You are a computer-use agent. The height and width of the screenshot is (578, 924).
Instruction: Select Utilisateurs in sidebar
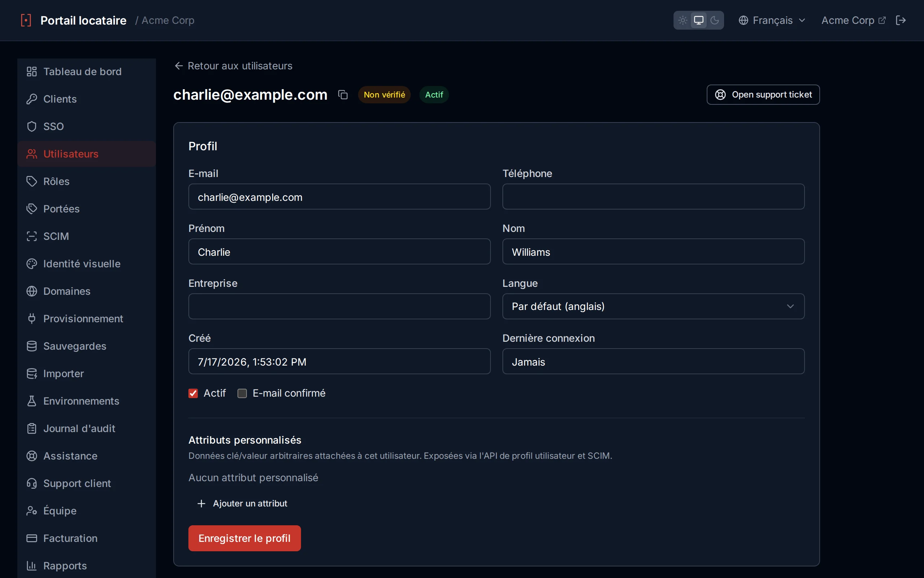(x=87, y=154)
